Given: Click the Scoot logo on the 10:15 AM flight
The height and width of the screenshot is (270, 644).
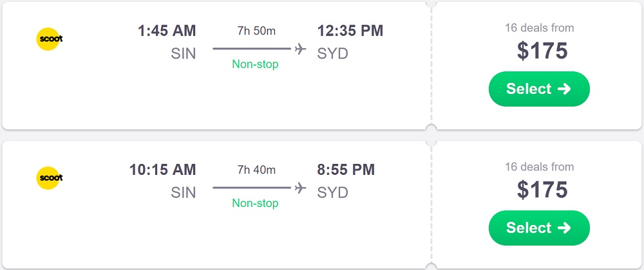Looking at the screenshot, I should 49,177.
